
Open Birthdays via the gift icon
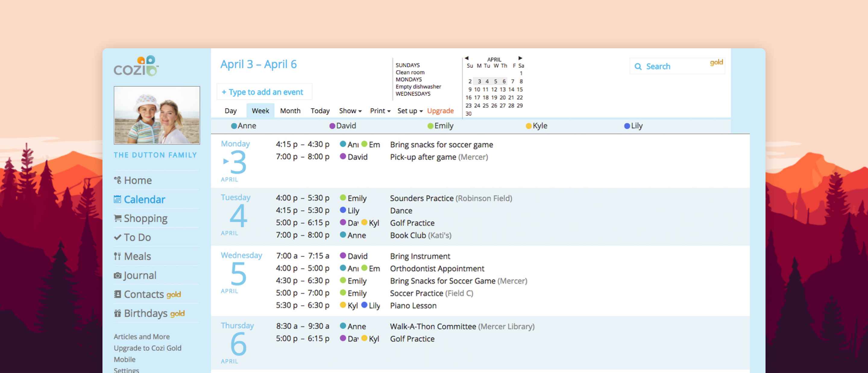[x=117, y=313]
